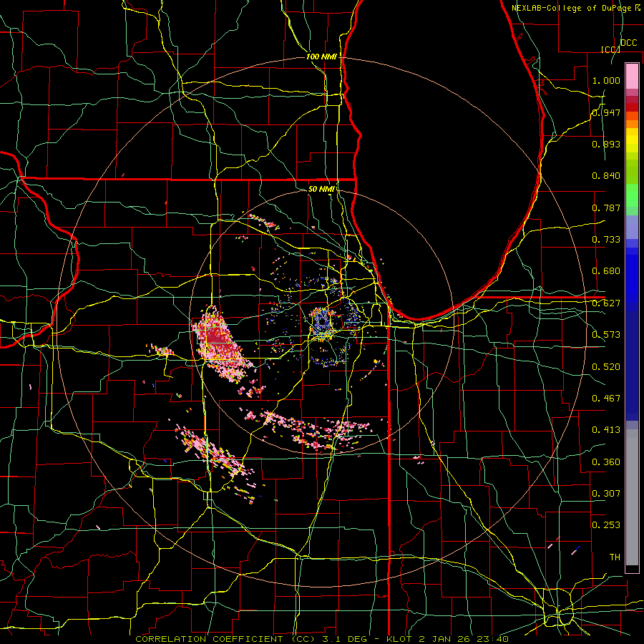Click the 0.520 scale value

(606, 367)
